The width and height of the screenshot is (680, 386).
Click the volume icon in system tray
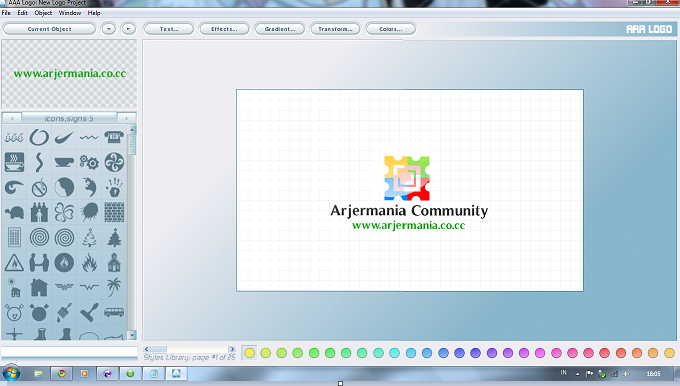pos(626,374)
